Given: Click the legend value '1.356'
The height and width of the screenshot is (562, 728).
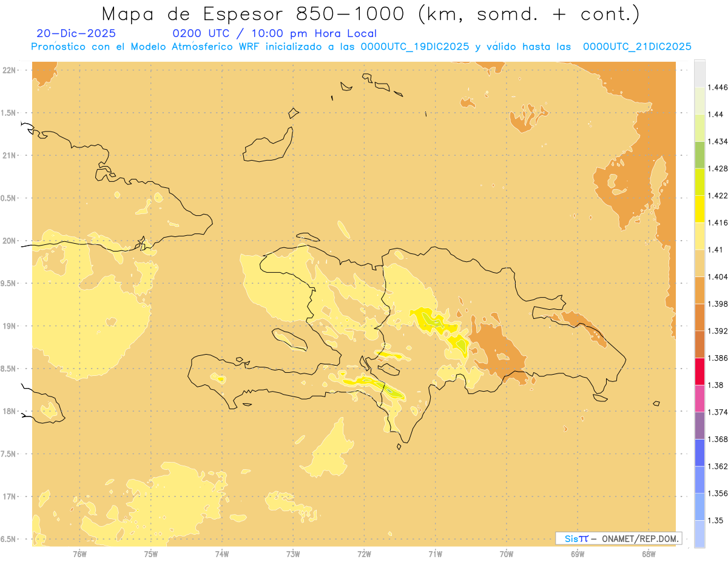Looking at the screenshot, I should pos(717,493).
